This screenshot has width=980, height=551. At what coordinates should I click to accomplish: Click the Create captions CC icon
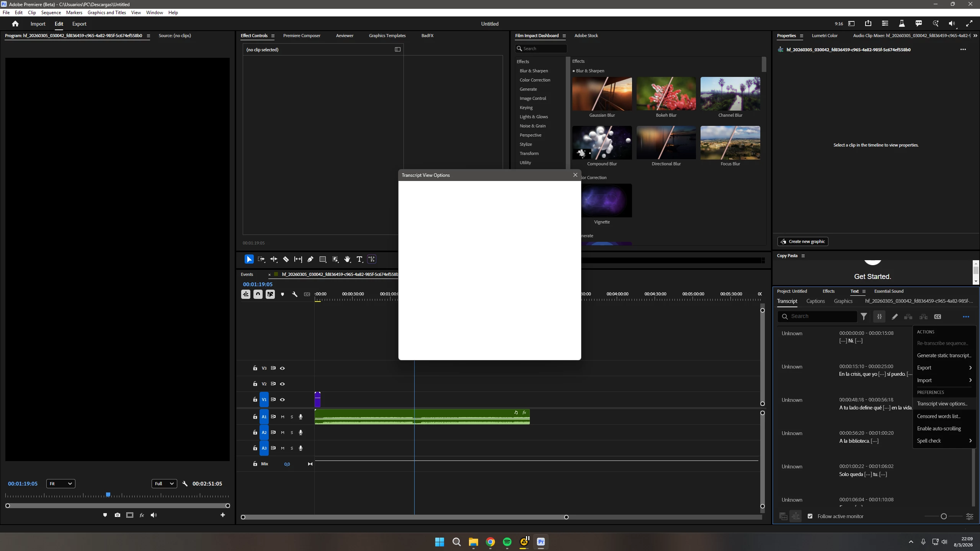point(938,316)
